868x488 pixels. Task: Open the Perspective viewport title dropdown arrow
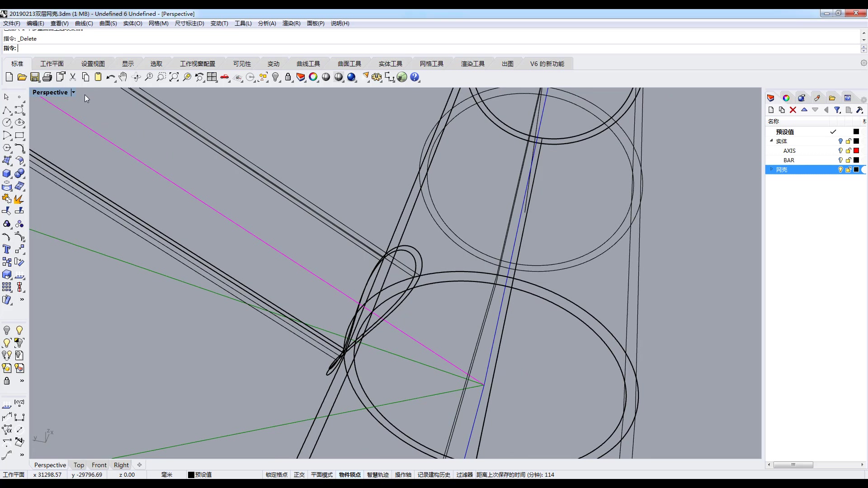[73, 92]
